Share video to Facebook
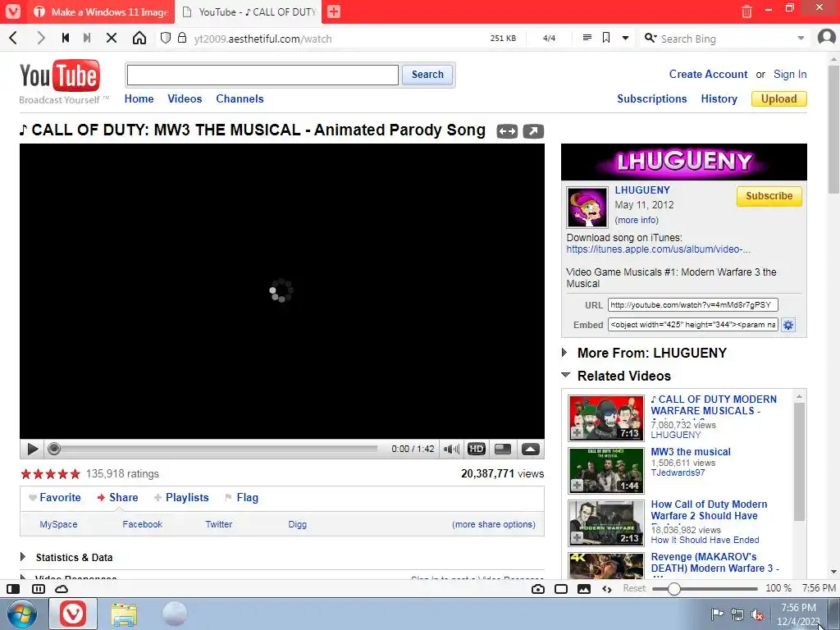Image resolution: width=840 pixels, height=630 pixels. [x=142, y=524]
